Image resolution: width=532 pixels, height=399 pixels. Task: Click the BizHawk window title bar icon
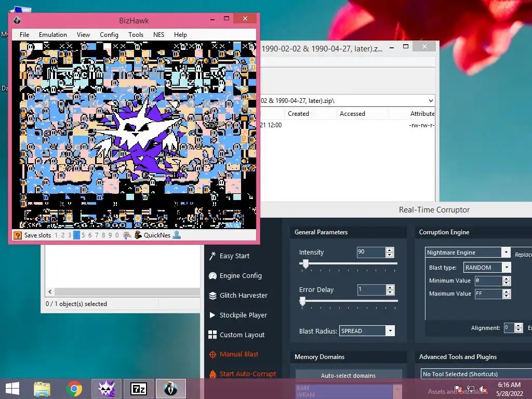(x=17, y=20)
